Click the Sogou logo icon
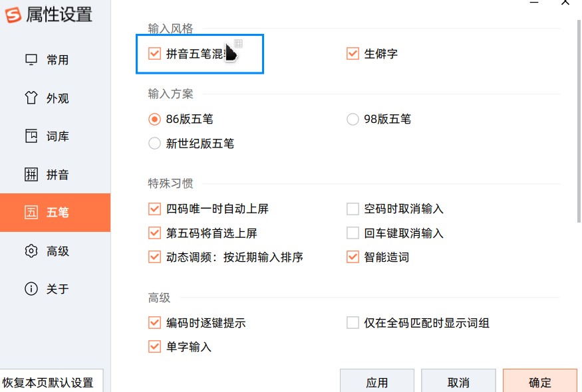 12,14
